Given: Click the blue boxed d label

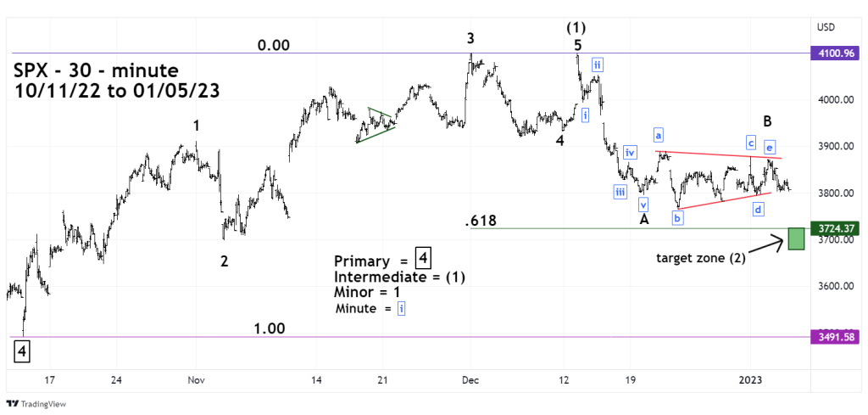Looking at the screenshot, I should coord(759,209).
